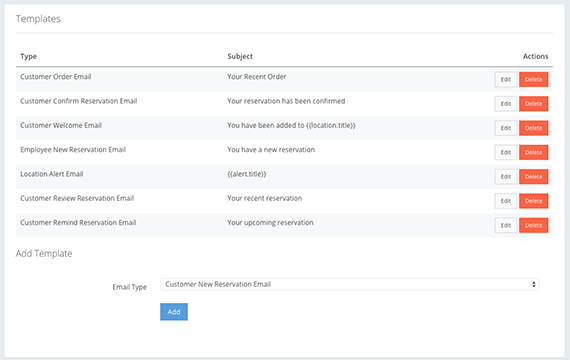This screenshot has width=570, height=360.
Task: Click the Email Type field label
Action: point(129,287)
